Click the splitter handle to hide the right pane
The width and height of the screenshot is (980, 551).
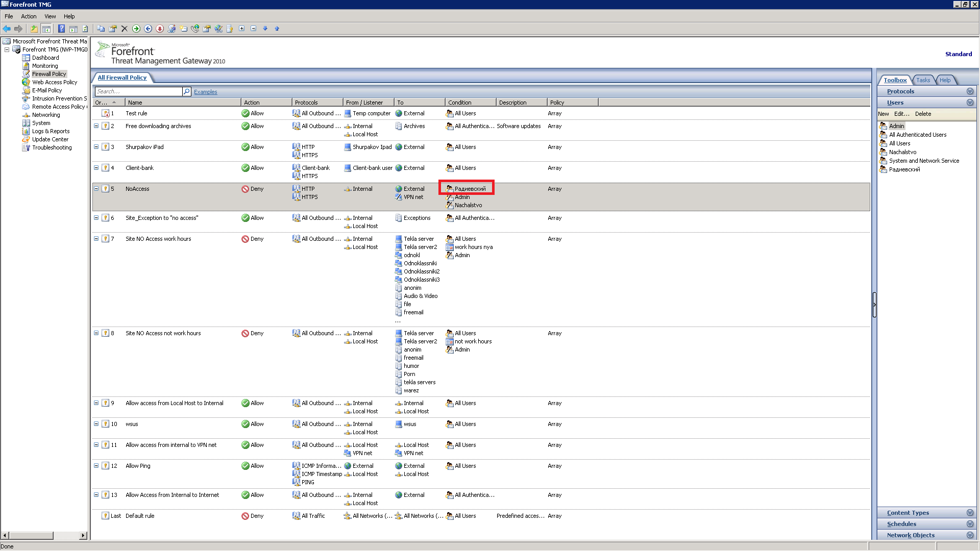[874, 305]
